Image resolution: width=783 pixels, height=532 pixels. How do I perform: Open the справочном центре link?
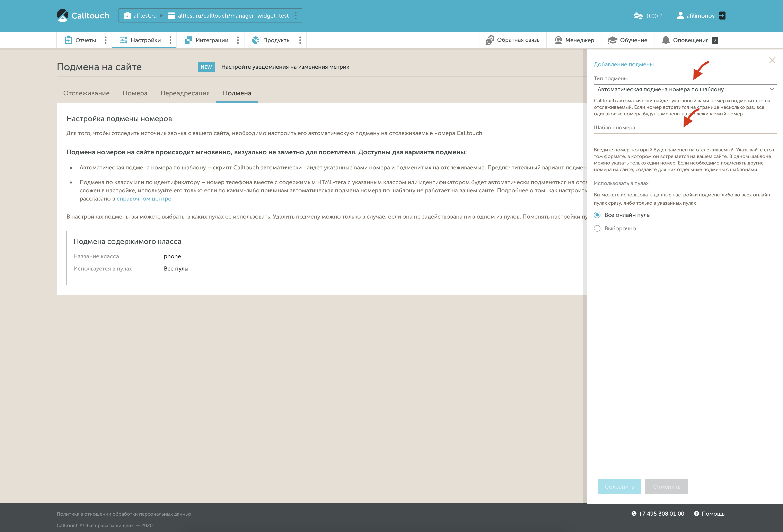(144, 198)
